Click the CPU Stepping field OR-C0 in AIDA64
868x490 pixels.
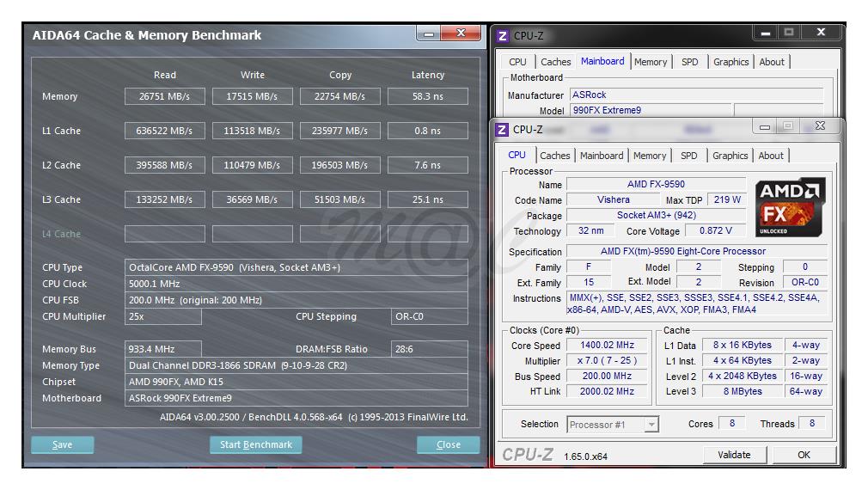click(x=429, y=316)
